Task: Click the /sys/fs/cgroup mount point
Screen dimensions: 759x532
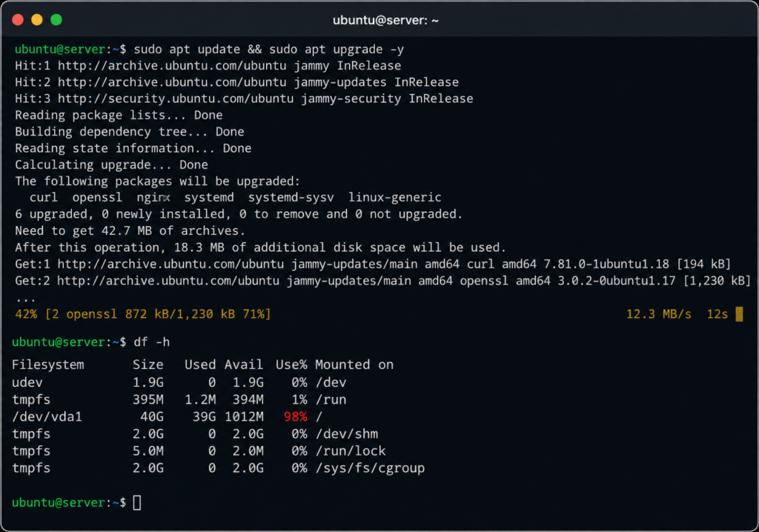Action: 370,468
